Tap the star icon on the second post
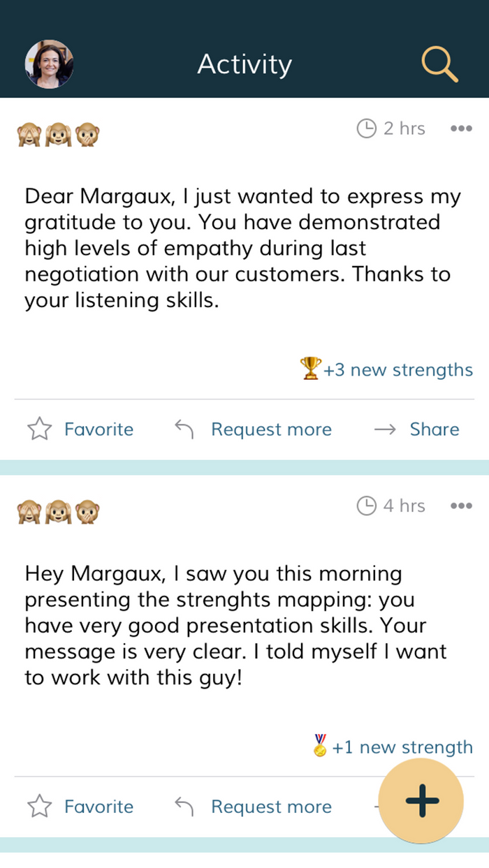Viewport: 489px width, 868px height. pyautogui.click(x=40, y=807)
